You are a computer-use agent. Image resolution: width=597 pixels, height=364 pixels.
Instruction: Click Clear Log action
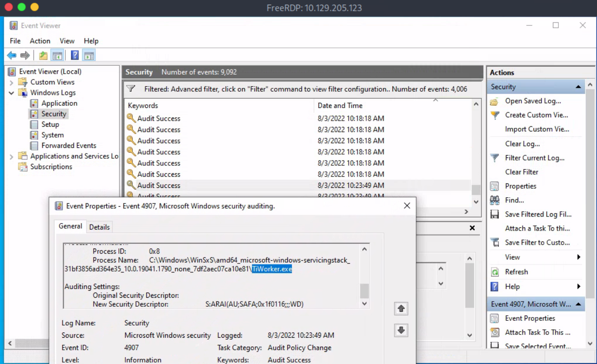[x=522, y=144]
